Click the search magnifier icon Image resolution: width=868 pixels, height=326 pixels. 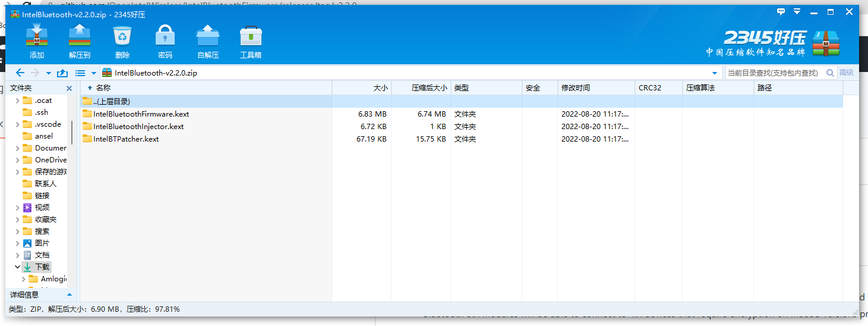click(x=830, y=73)
